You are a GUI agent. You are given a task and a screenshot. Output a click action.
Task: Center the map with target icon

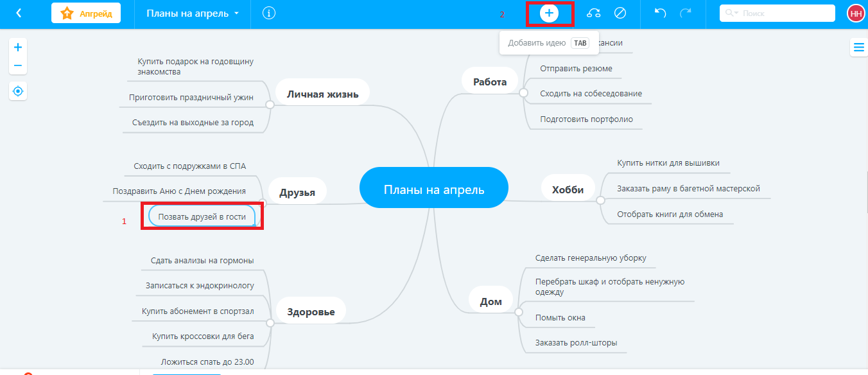pyautogui.click(x=18, y=92)
